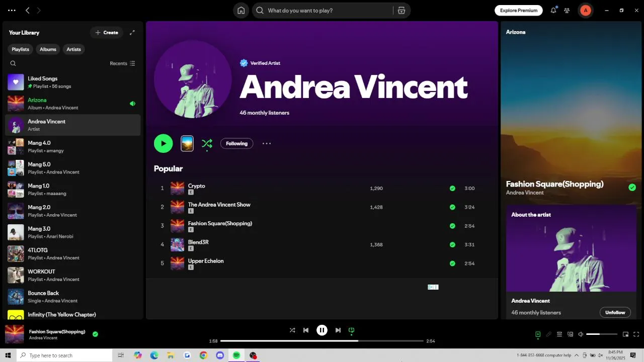Open lyrics microphone icon
Screen dimensions: 644x362
point(549,334)
